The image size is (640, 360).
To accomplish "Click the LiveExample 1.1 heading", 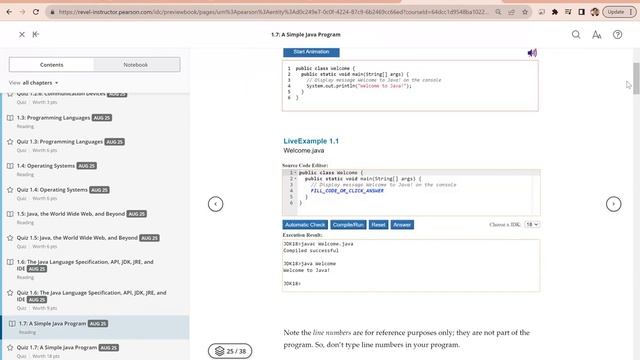I will [x=311, y=141].
